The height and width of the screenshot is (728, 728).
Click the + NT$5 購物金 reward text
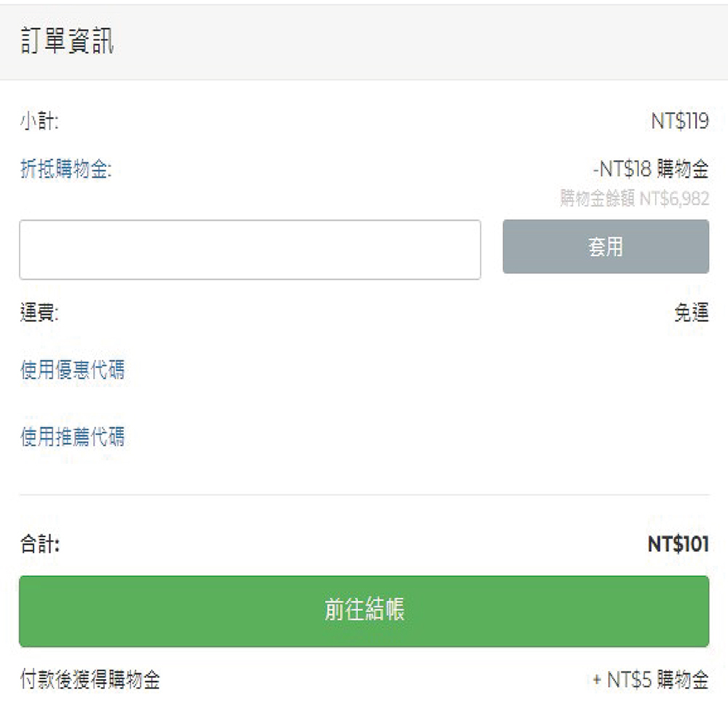coord(650,681)
